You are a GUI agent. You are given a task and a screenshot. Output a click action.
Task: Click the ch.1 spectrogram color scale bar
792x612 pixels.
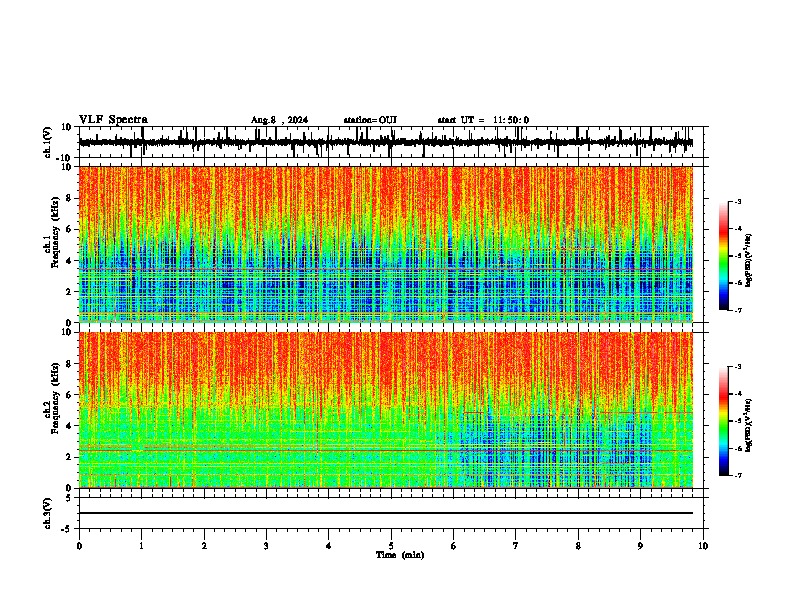[x=724, y=256]
